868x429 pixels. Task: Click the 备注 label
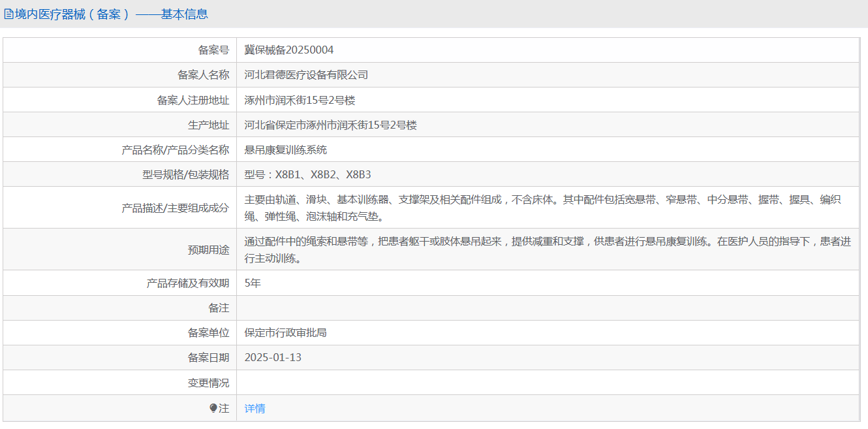coord(219,308)
